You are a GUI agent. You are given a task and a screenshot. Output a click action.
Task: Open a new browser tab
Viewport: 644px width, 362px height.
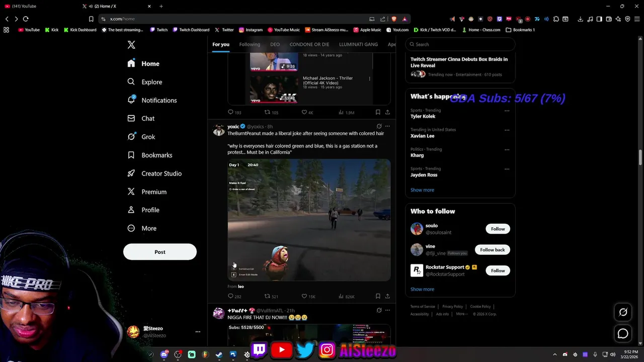pyautogui.click(x=161, y=6)
